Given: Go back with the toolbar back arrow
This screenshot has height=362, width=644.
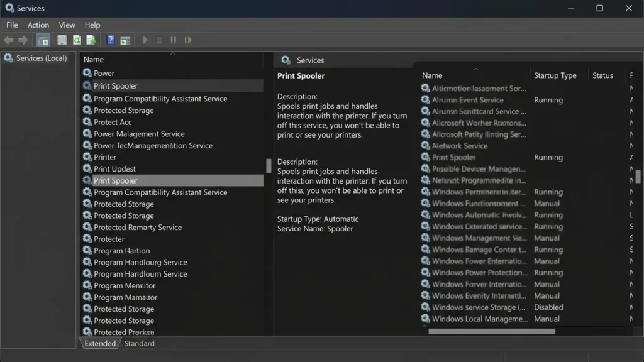Looking at the screenshot, I should click(9, 40).
